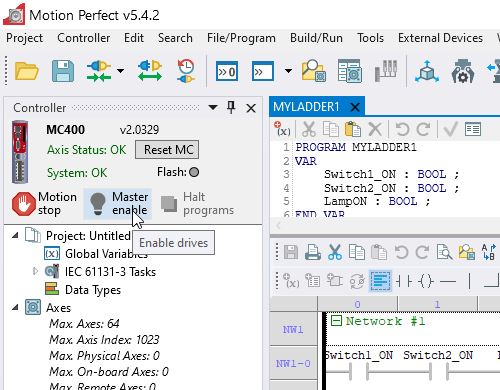Click the sync plug icon with double arrow
The image size is (500, 390).
(150, 71)
